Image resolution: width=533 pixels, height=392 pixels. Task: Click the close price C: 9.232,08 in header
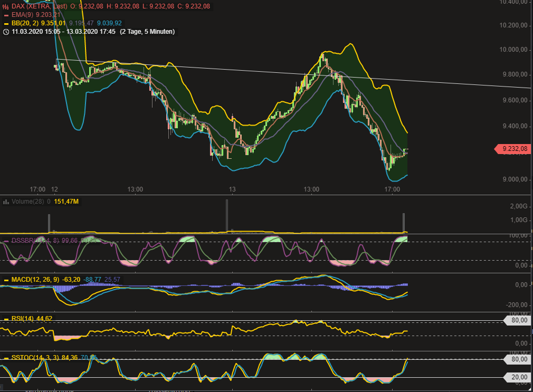point(194,6)
